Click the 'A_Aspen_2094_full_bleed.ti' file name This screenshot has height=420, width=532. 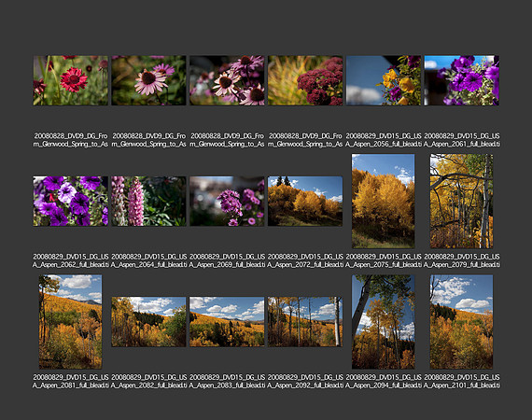click(384, 385)
